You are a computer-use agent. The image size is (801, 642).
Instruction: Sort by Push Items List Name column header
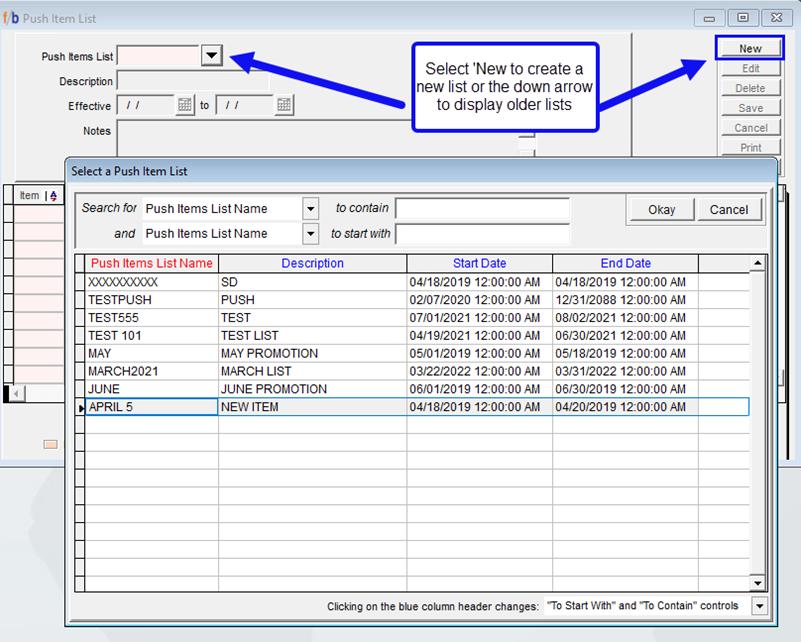(152, 264)
